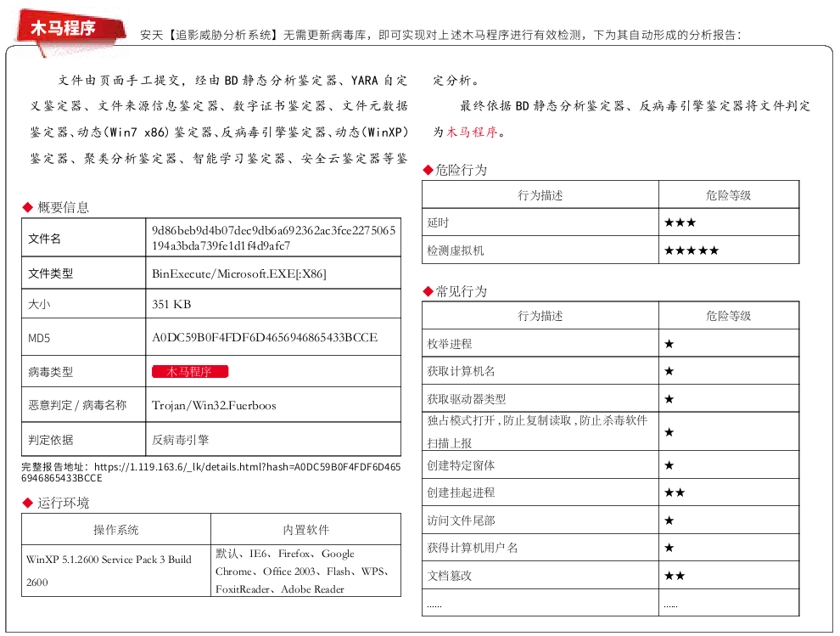Viewport: 840px width, 636px height.
Task: Click the two-star rating for 文档篡改
Action: coord(675,576)
